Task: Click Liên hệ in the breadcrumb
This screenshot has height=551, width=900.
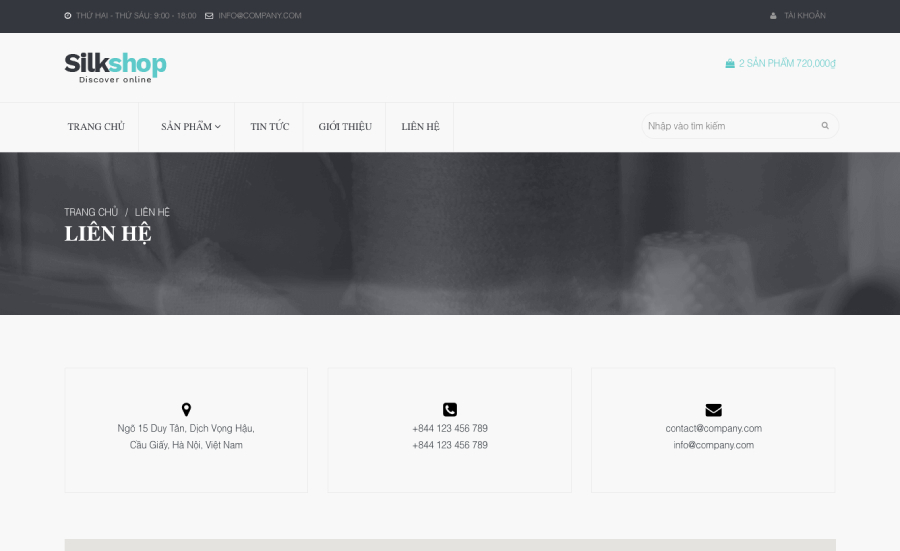Action: 152,212
